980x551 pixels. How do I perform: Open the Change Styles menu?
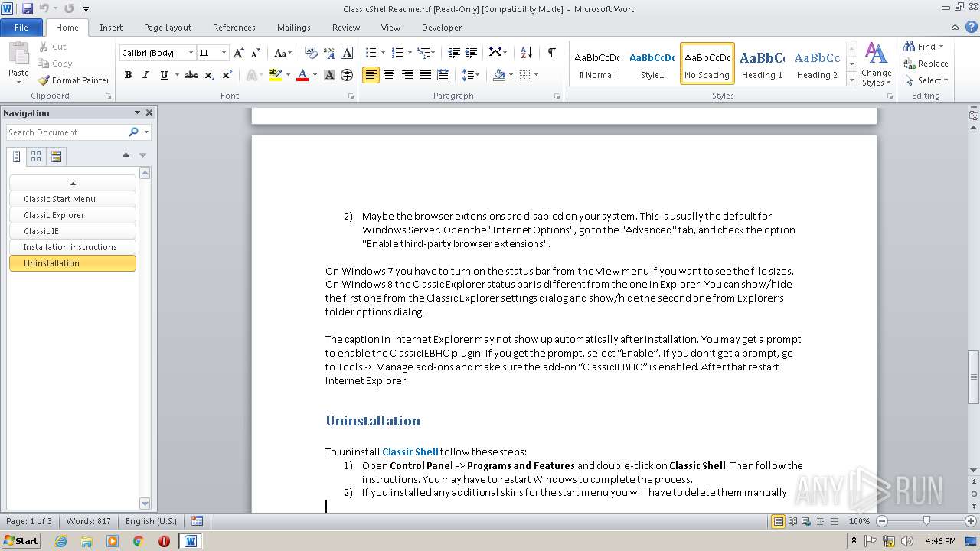pos(877,64)
